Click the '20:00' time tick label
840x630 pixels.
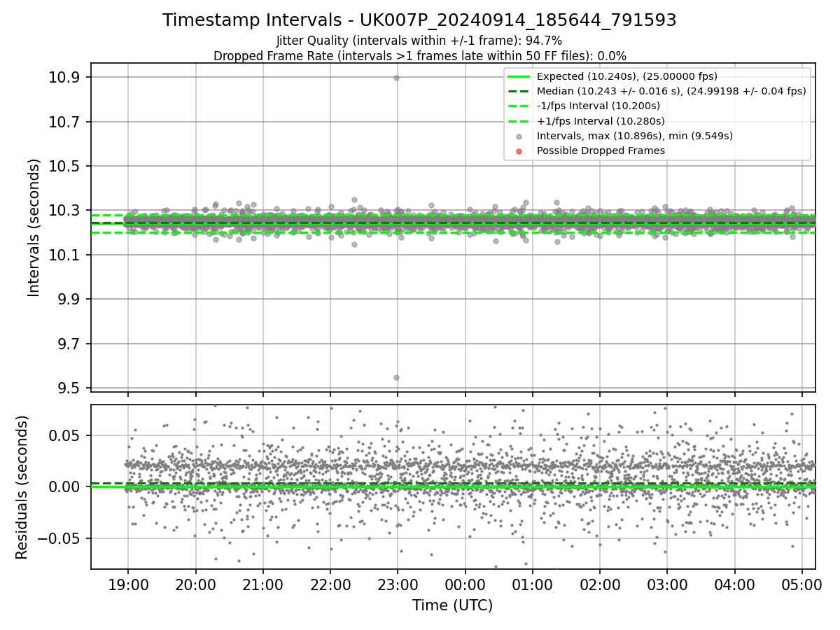195,584
